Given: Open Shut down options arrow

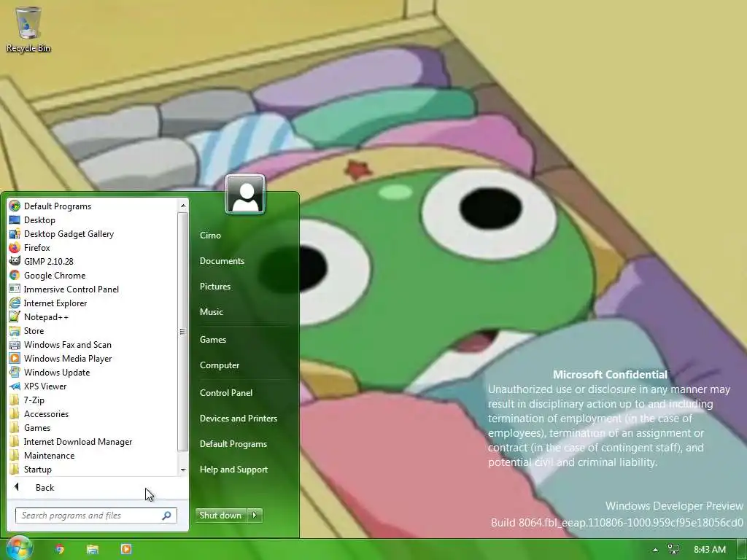Looking at the screenshot, I should click(255, 516).
